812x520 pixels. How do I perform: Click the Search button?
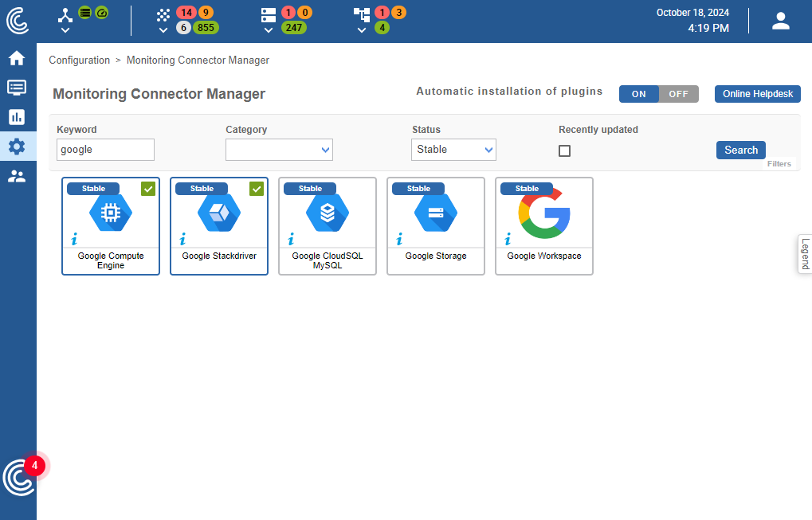[x=740, y=150]
